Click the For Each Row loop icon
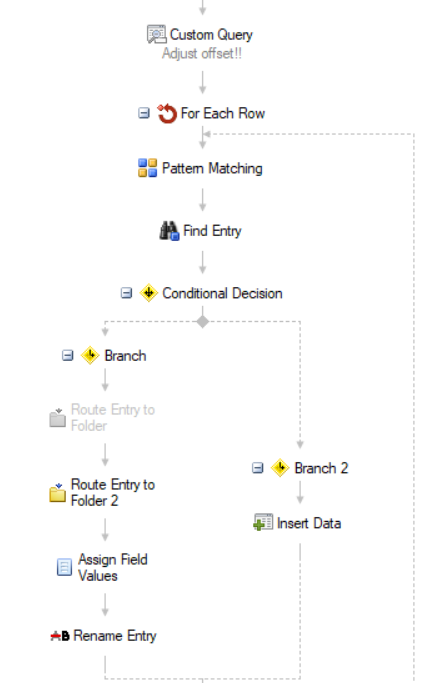 coord(167,114)
